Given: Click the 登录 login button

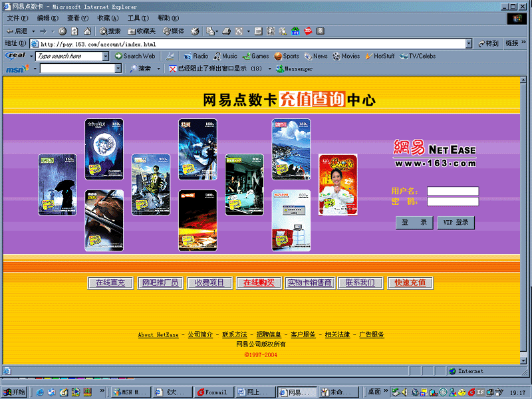Looking at the screenshot, I should pos(414,223).
